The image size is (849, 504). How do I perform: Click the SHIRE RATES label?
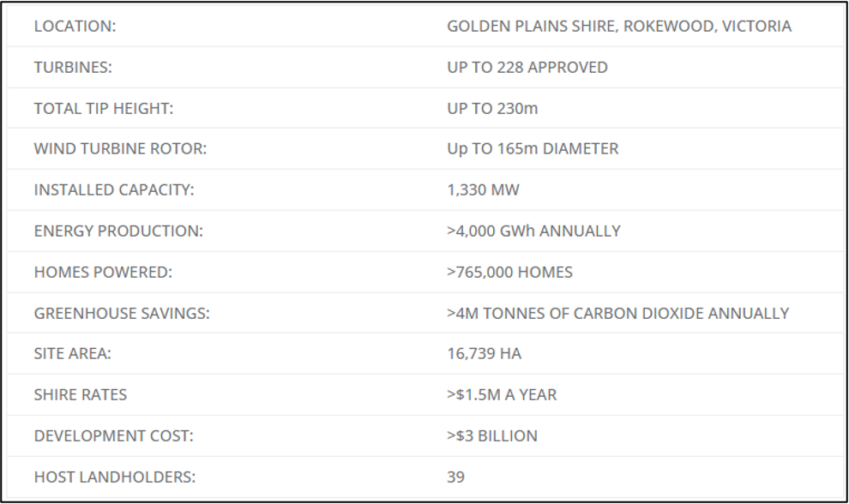click(81, 394)
